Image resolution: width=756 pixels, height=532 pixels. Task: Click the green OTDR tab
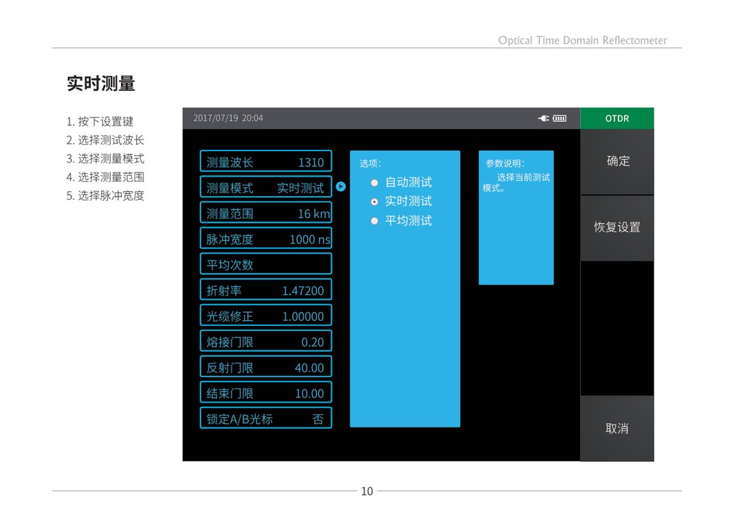[617, 118]
